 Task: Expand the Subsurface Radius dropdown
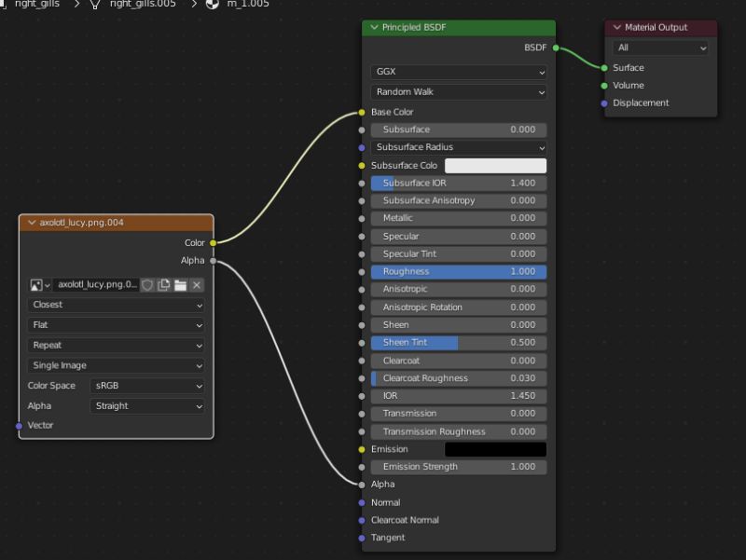[x=459, y=147]
